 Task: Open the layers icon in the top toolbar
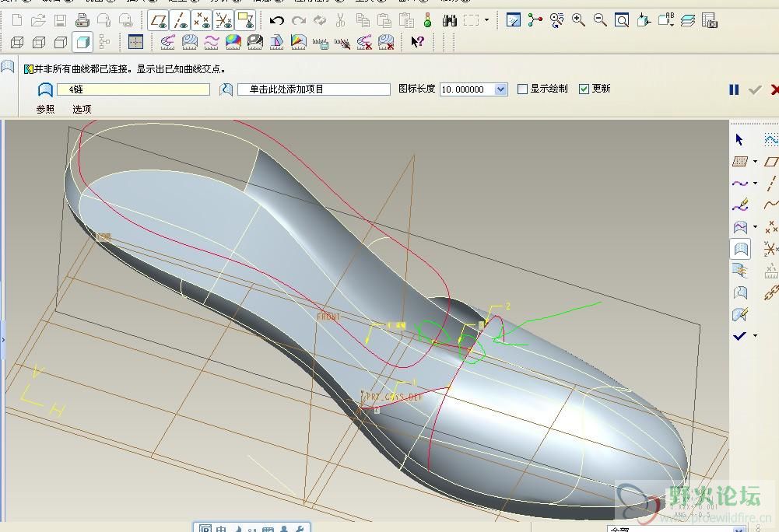pyautogui.click(x=688, y=20)
